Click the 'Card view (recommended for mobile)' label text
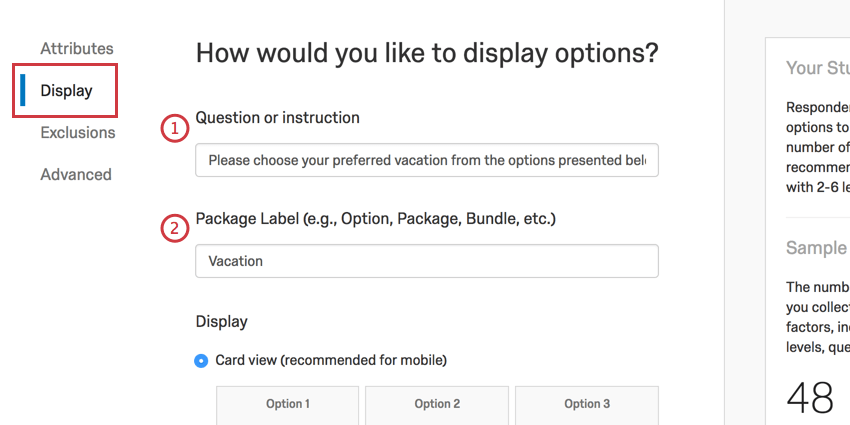The height and width of the screenshot is (425, 850). 331,360
